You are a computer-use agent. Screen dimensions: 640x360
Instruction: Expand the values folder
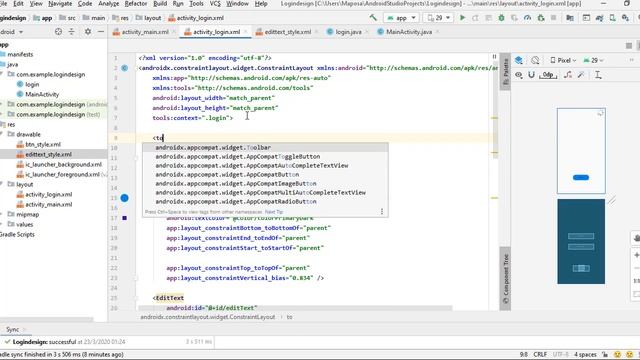coord(2,224)
